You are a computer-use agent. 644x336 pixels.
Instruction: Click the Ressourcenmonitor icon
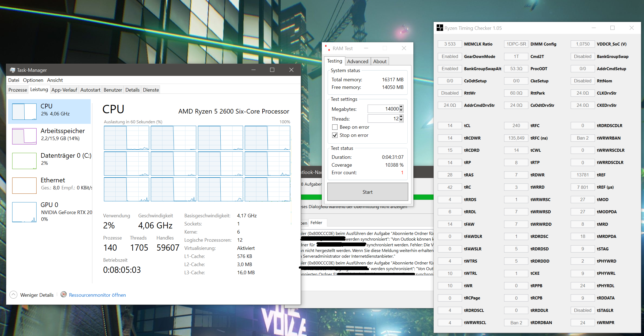[64, 295]
